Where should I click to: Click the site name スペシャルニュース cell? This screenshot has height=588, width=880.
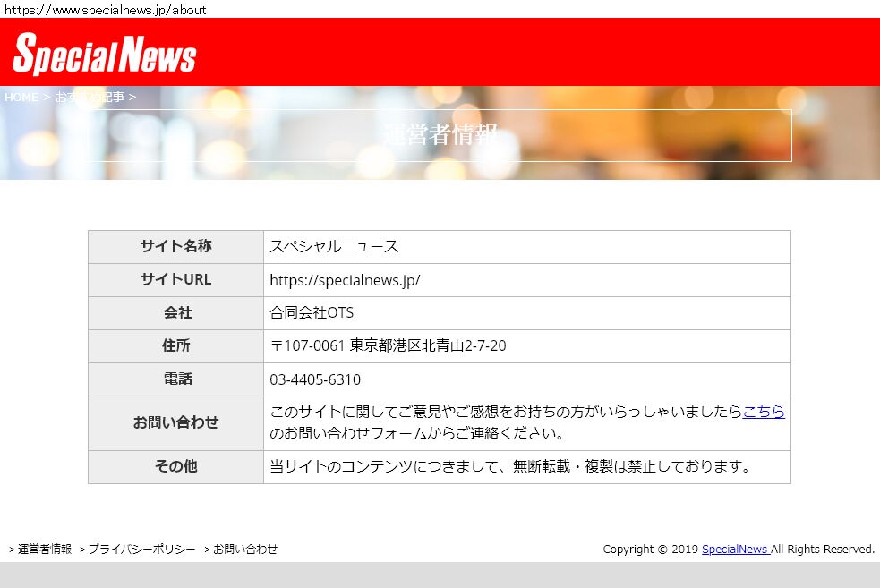point(334,247)
